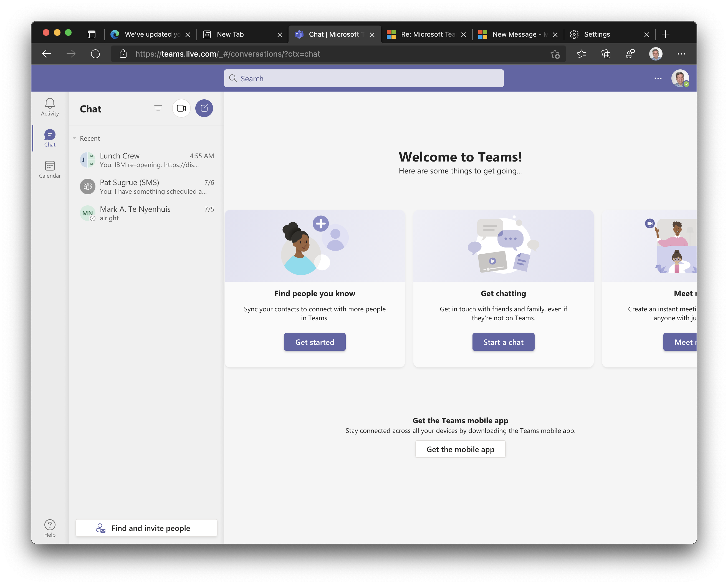
Task: Open the Calendar sidebar icon
Action: click(x=50, y=169)
